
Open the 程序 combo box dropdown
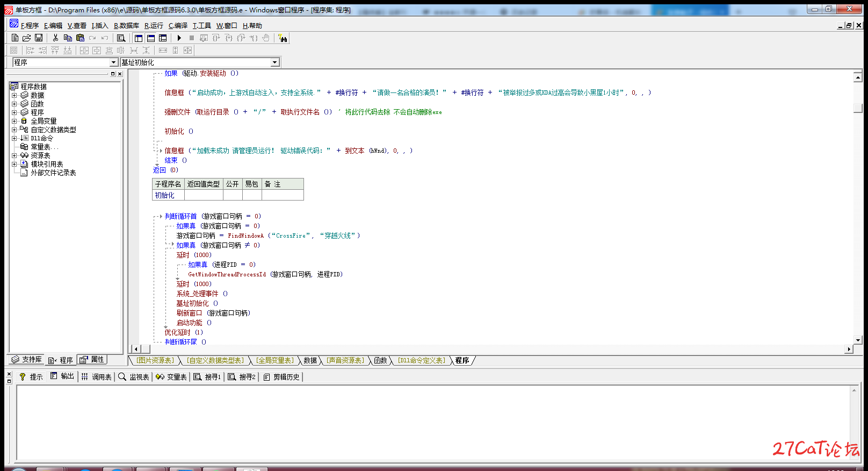pos(113,62)
